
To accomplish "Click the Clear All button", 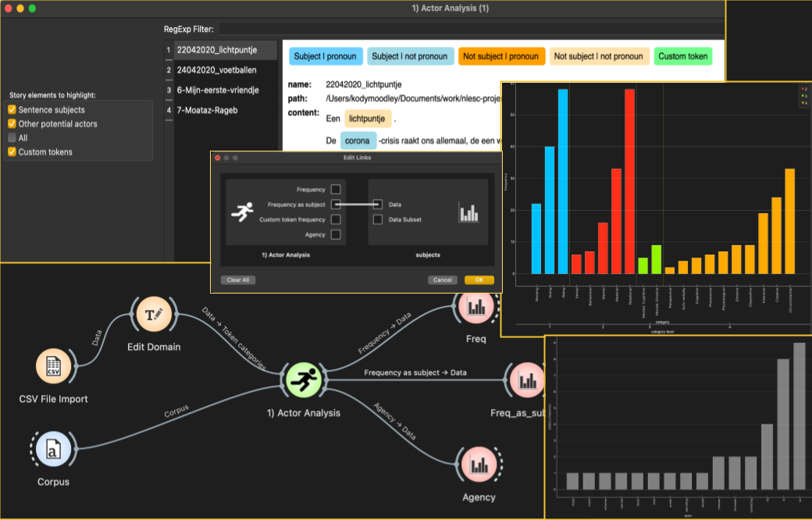I will tap(237, 280).
